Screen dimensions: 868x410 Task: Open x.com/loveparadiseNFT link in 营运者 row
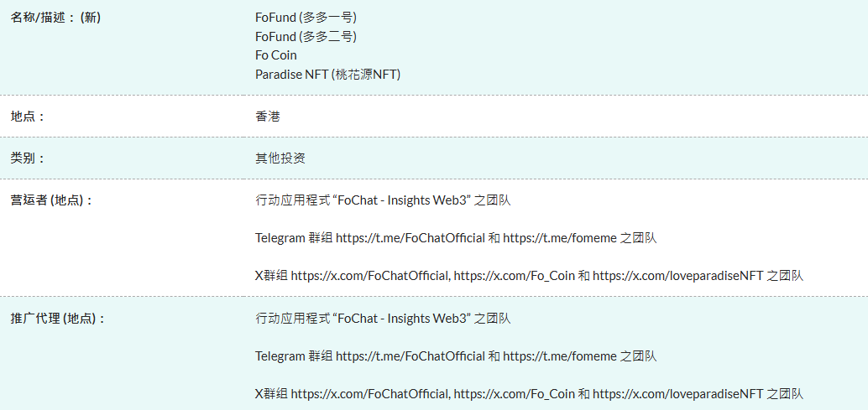coord(677,276)
